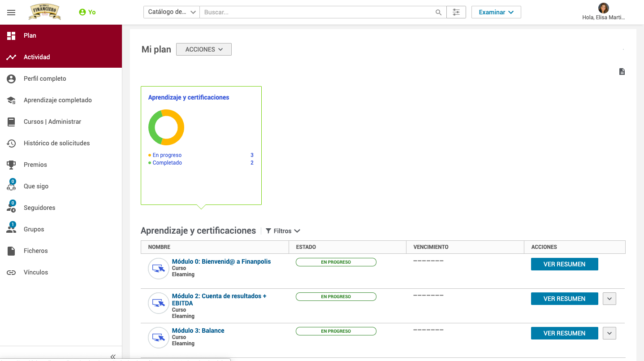644x361 pixels.
Task: Click the Módulo 3 course icon
Action: 158,337
